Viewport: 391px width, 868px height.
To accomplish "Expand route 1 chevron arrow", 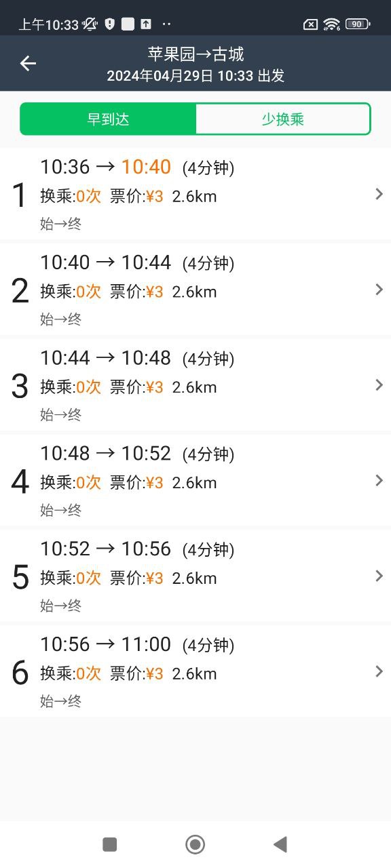I will pyautogui.click(x=379, y=195).
